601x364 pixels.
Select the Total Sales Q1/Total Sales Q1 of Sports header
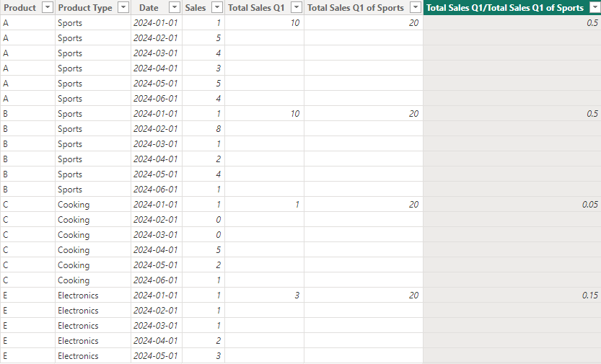[505, 8]
